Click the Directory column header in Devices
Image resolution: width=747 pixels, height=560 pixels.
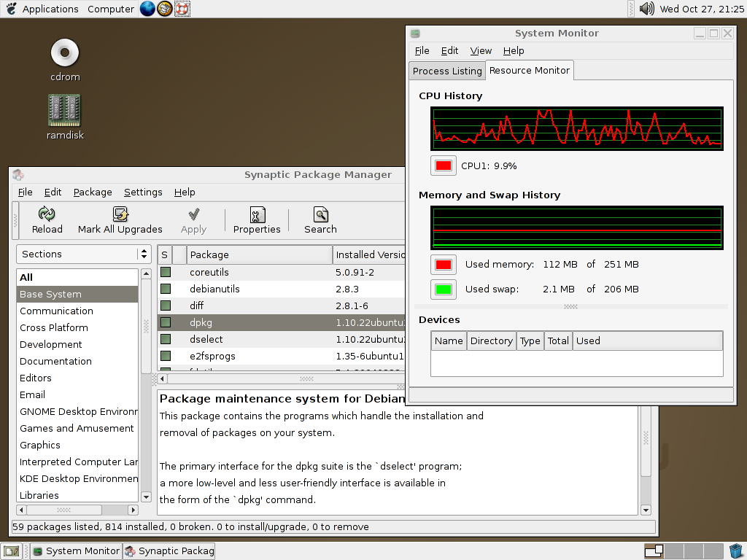[x=491, y=341]
